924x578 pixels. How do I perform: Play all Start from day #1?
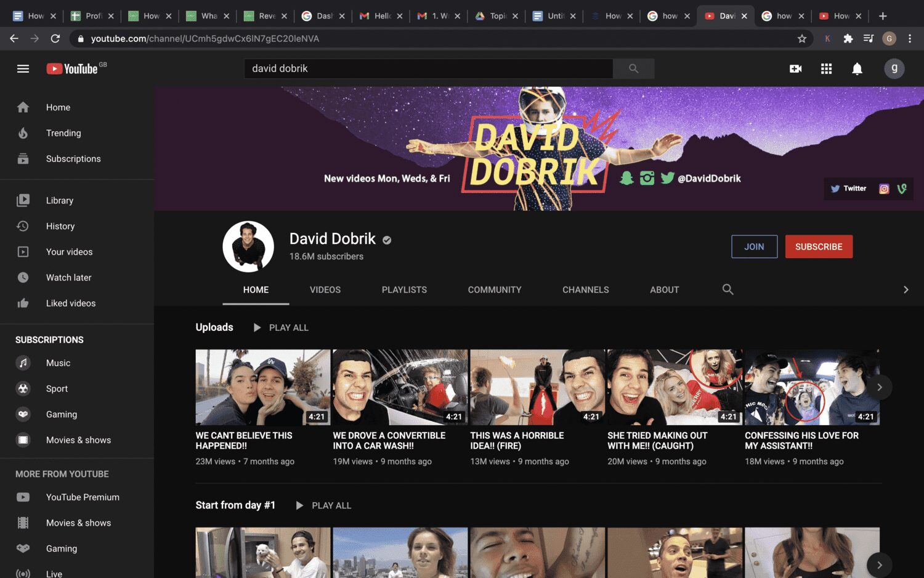(x=323, y=505)
